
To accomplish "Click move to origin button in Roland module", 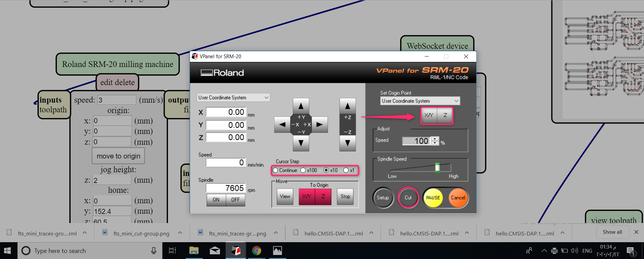I will point(118,156).
